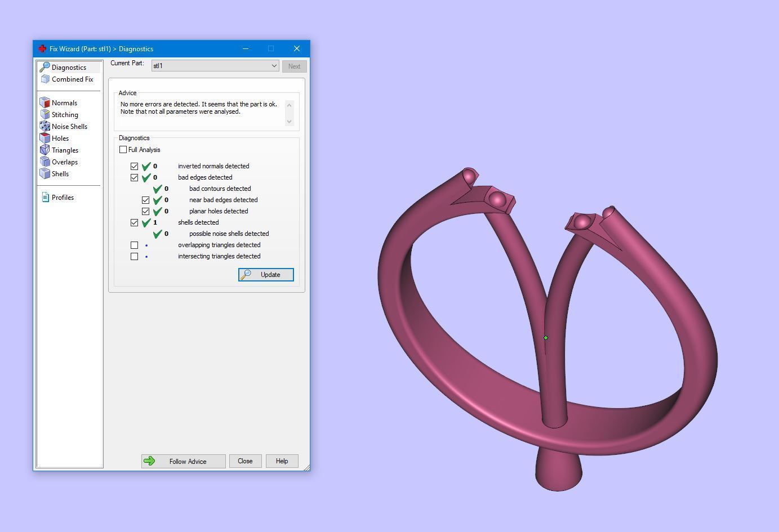Enable overlapping triangles detected checkbox
The image size is (779, 532).
click(134, 245)
